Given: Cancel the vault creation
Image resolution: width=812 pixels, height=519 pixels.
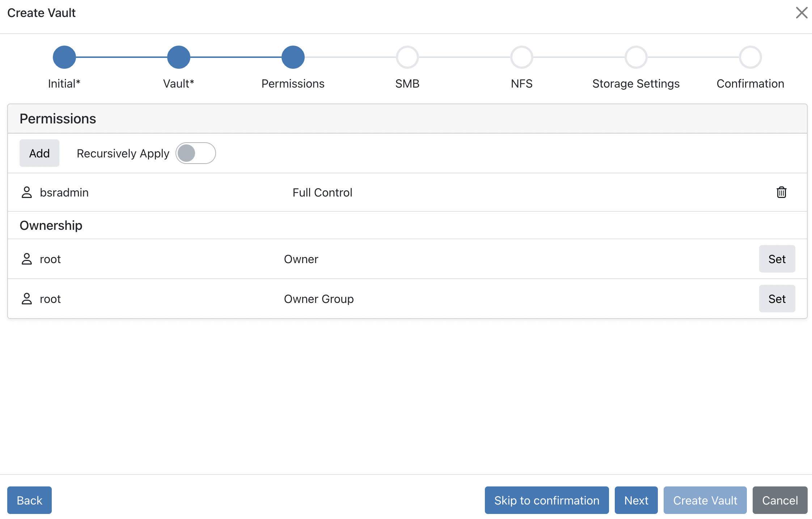Looking at the screenshot, I should coord(780,500).
